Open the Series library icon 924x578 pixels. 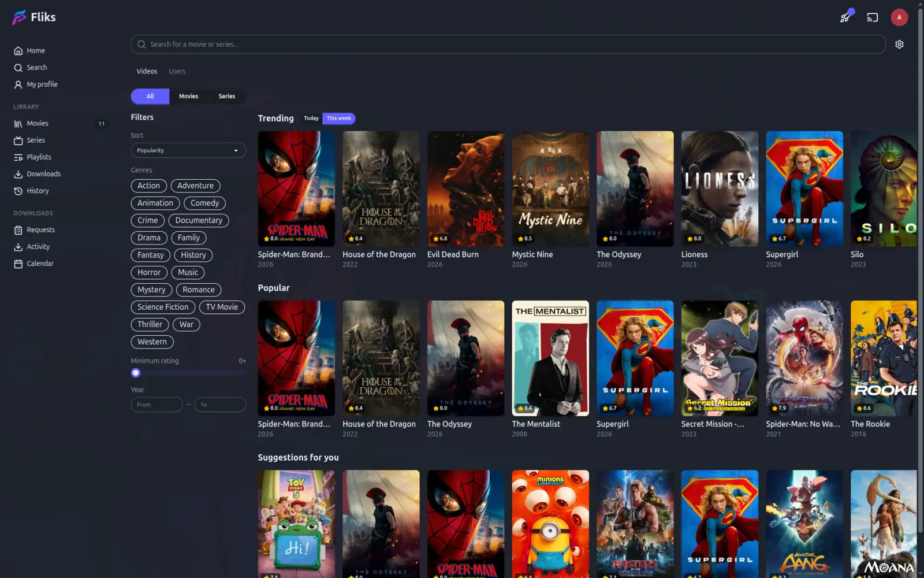point(18,140)
